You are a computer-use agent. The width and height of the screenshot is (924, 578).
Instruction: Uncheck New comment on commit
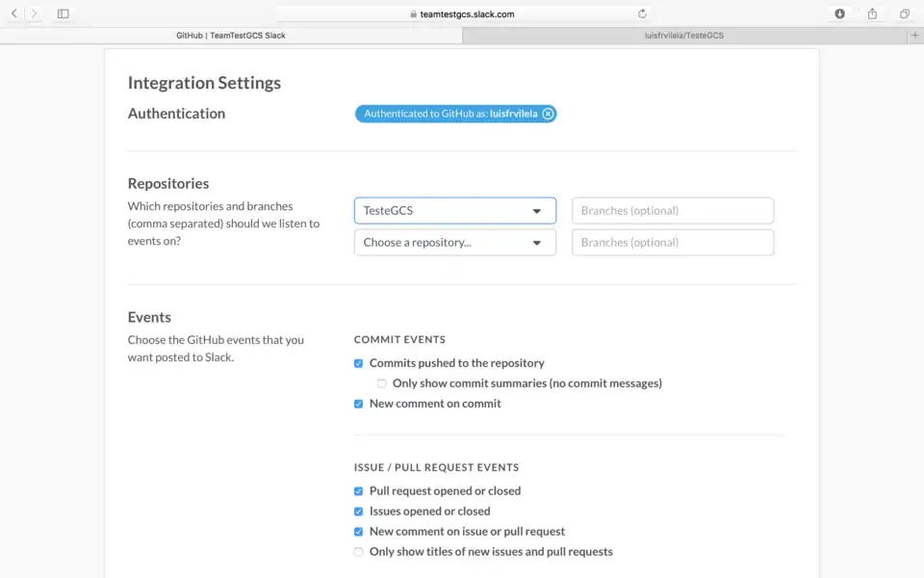pyautogui.click(x=359, y=405)
